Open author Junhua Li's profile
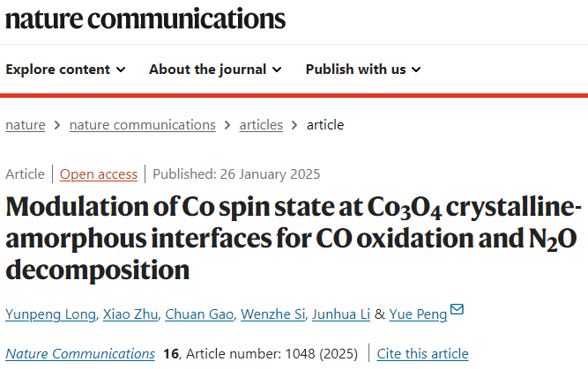 pos(341,314)
